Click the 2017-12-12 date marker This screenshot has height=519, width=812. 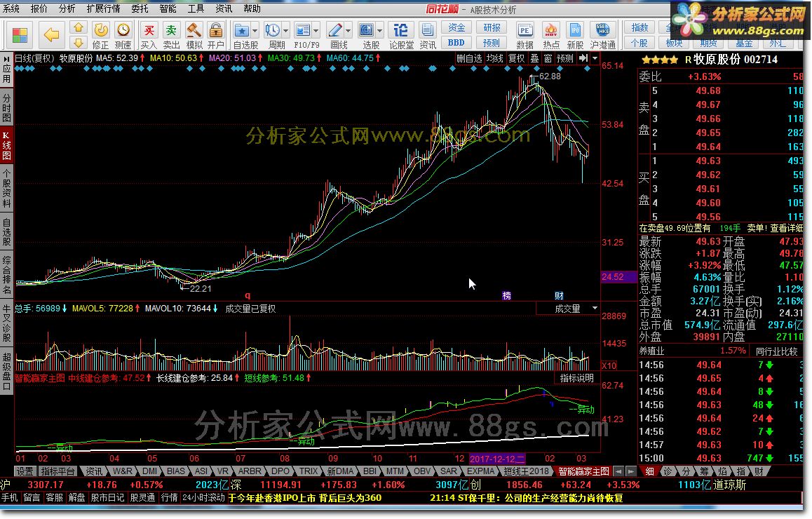click(497, 459)
